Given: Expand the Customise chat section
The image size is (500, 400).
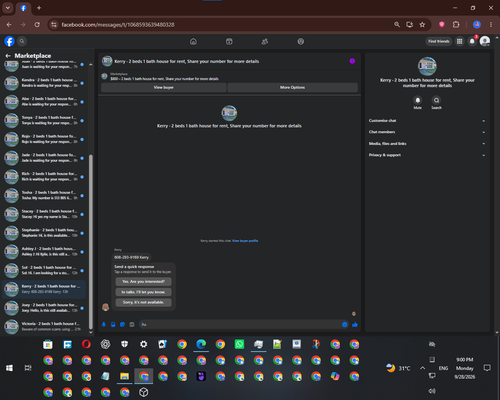Looking at the screenshot, I should [427, 121].
